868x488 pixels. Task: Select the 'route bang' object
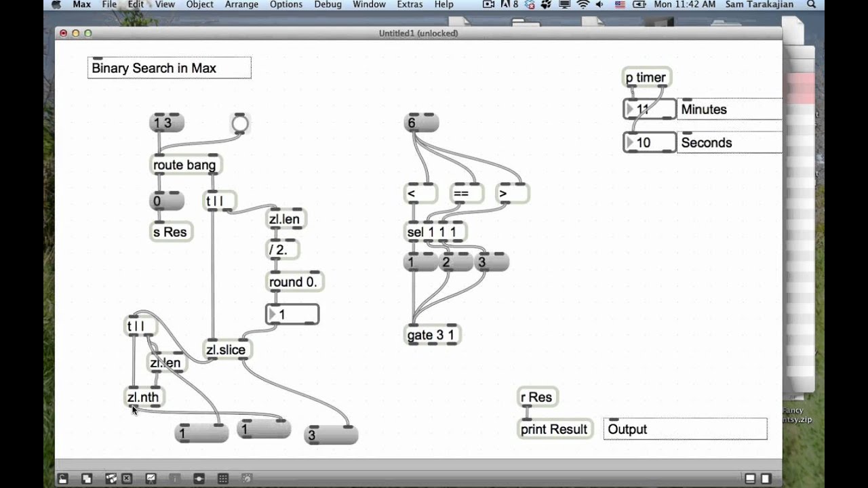pos(186,165)
